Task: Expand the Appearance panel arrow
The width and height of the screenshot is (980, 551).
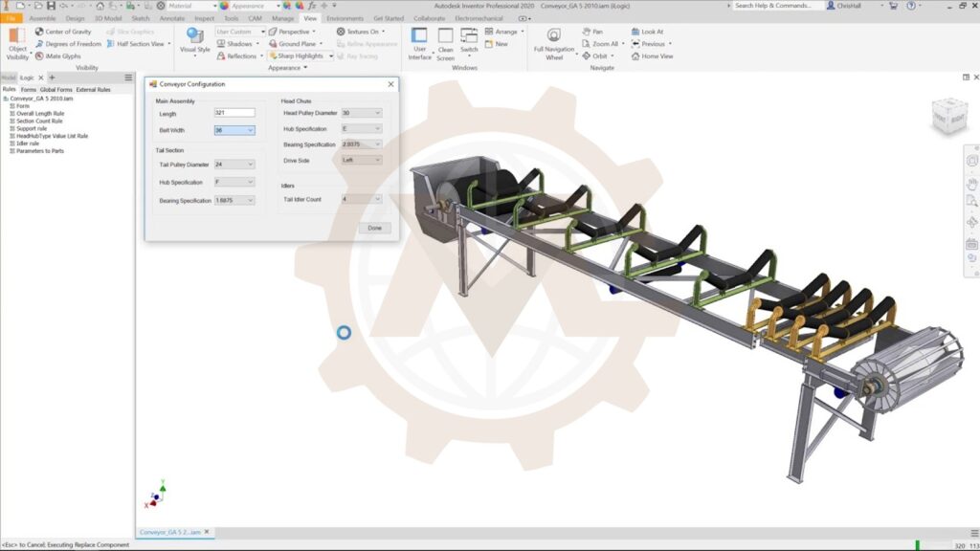Action: pyautogui.click(x=305, y=68)
